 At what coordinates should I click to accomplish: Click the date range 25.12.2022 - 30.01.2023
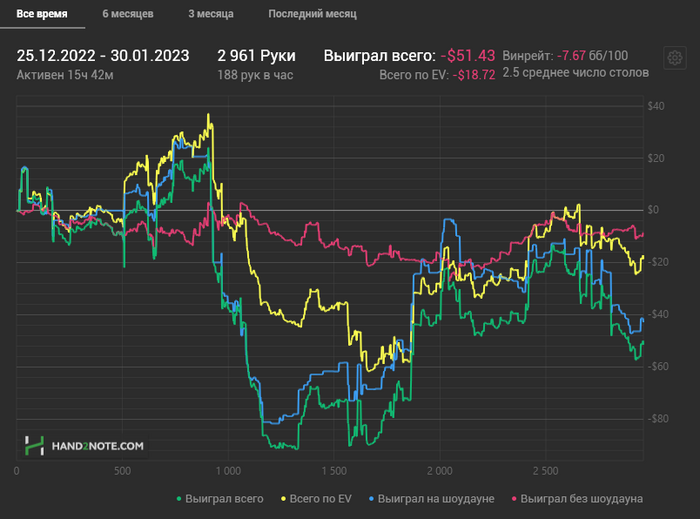(x=103, y=56)
